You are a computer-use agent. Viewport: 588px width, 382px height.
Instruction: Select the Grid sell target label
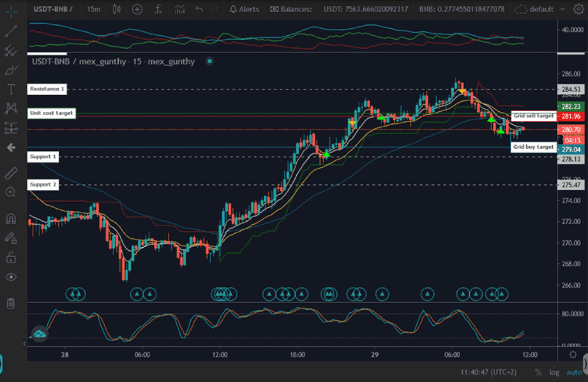pyautogui.click(x=533, y=116)
